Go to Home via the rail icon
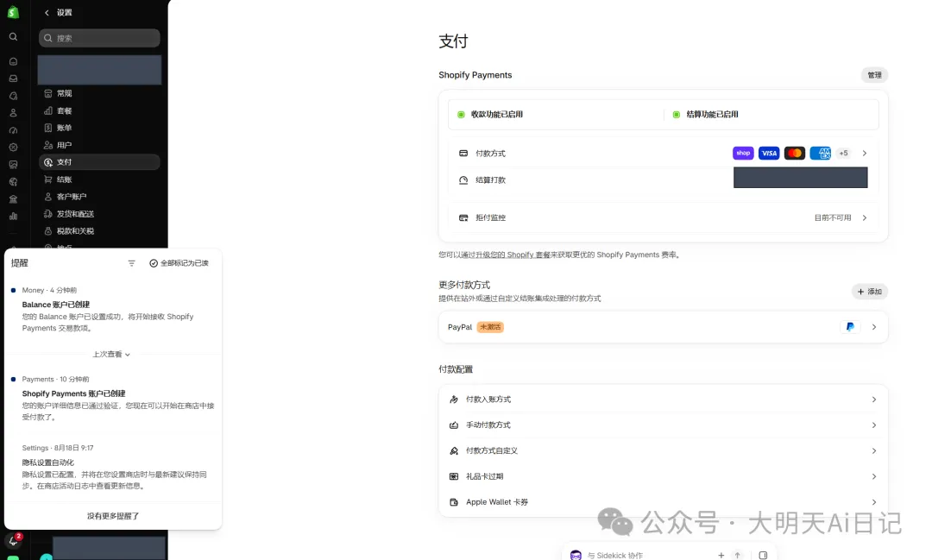 [x=13, y=62]
